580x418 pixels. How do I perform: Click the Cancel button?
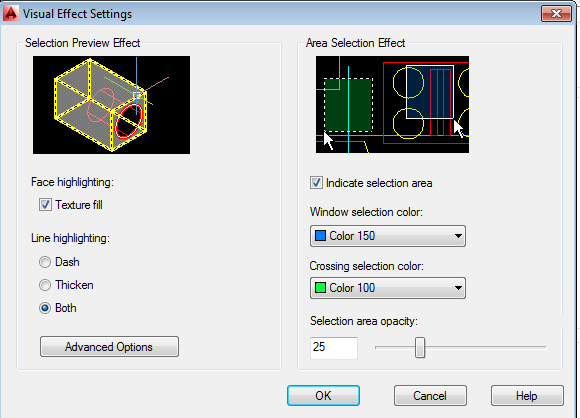tap(430, 395)
